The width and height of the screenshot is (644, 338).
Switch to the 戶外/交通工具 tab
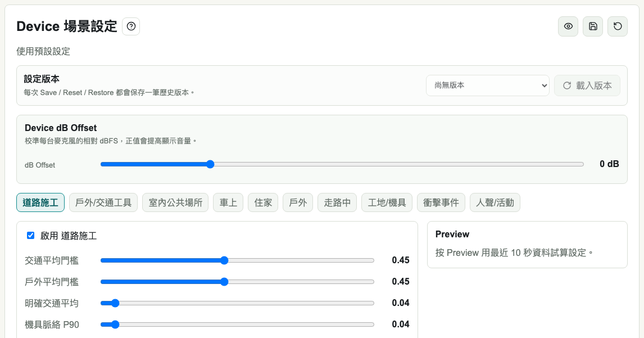click(x=103, y=202)
